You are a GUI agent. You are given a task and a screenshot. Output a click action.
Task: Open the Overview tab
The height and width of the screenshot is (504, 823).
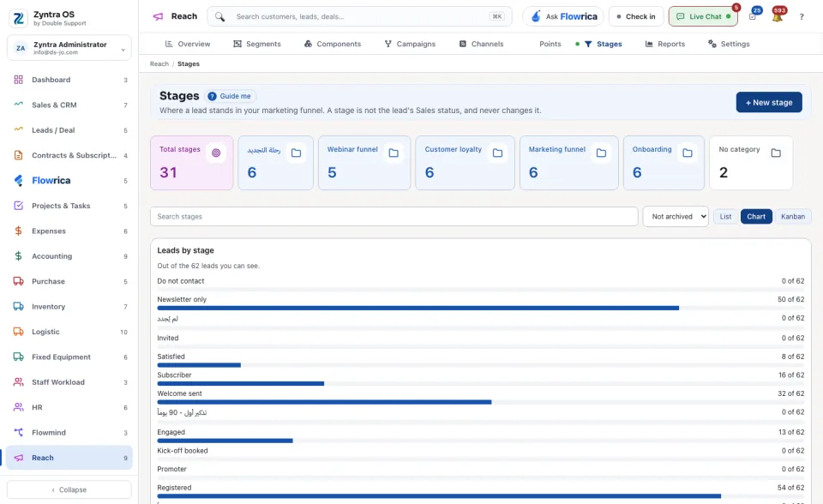tap(188, 44)
